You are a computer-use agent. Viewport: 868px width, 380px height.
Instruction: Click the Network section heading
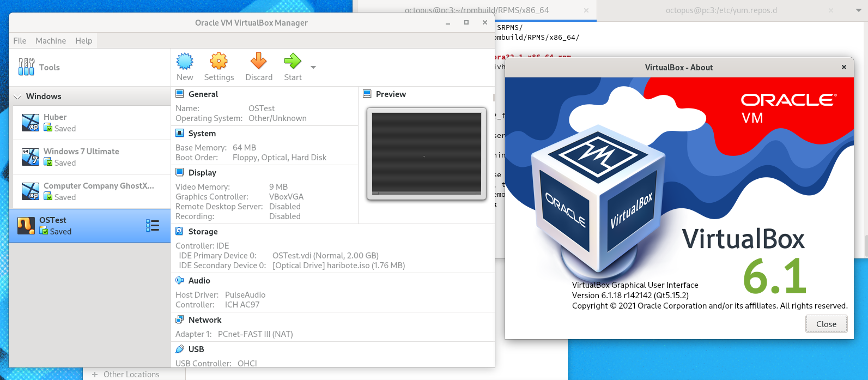click(205, 320)
